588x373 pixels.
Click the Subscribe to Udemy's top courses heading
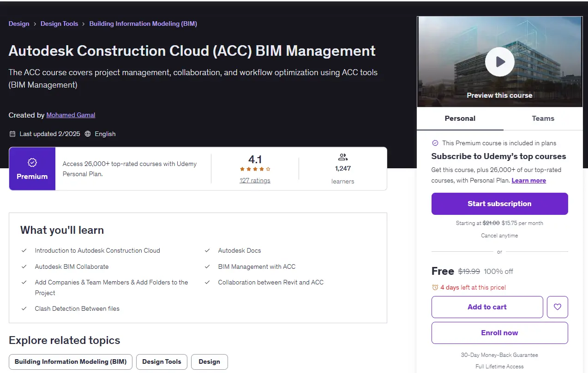[x=498, y=156]
